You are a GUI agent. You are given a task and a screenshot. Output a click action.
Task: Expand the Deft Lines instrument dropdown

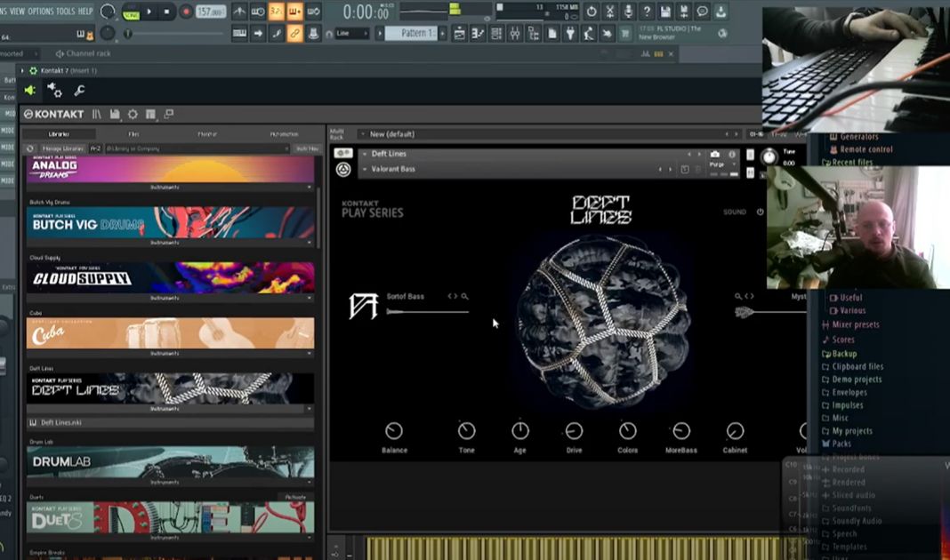364,154
